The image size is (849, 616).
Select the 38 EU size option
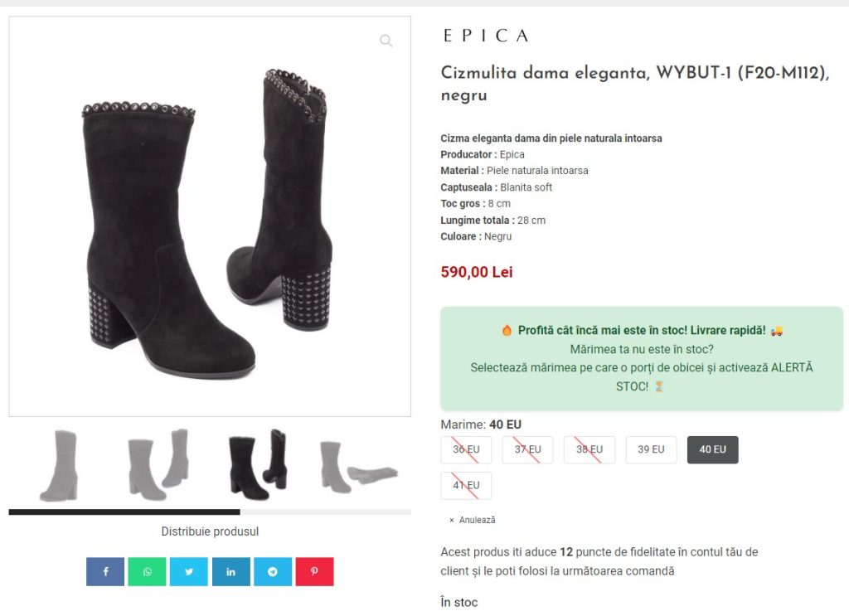pyautogui.click(x=589, y=450)
